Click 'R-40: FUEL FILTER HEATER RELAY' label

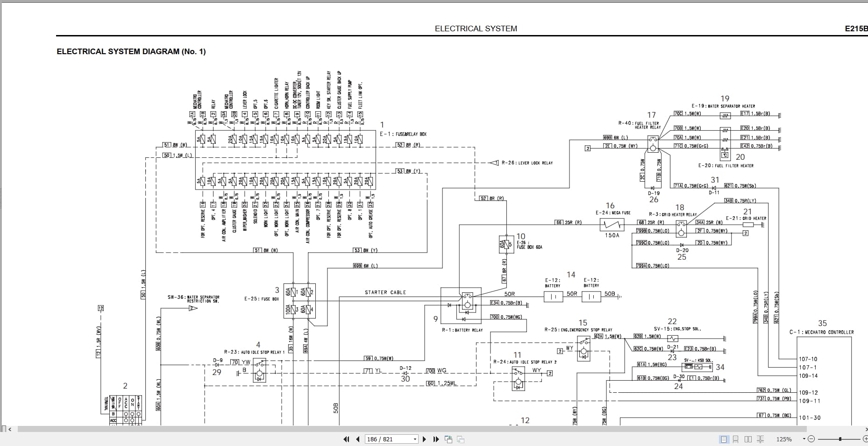click(x=640, y=125)
